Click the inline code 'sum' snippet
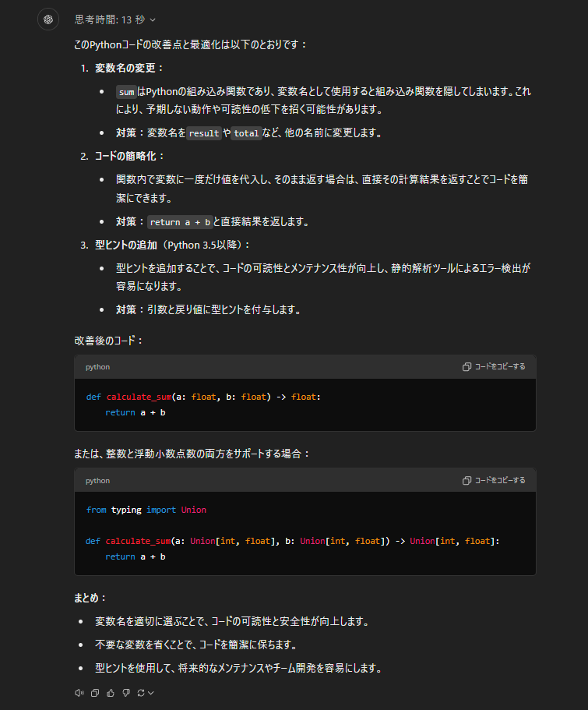 pyautogui.click(x=126, y=92)
